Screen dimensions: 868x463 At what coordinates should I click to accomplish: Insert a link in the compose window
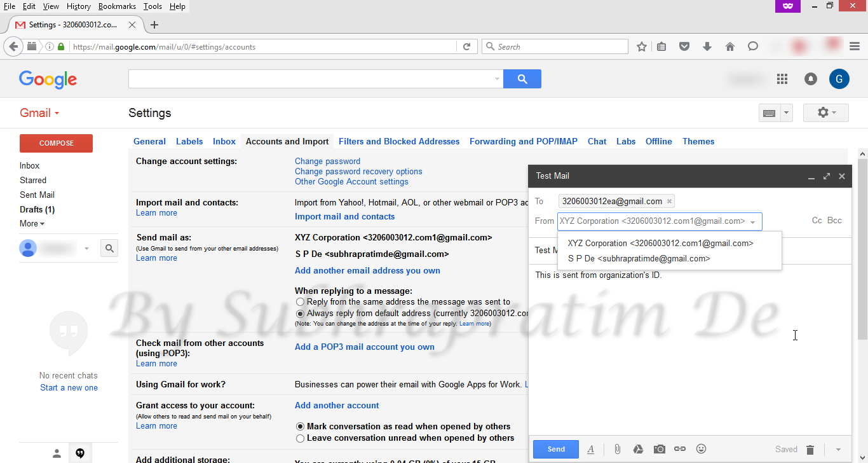(680, 449)
